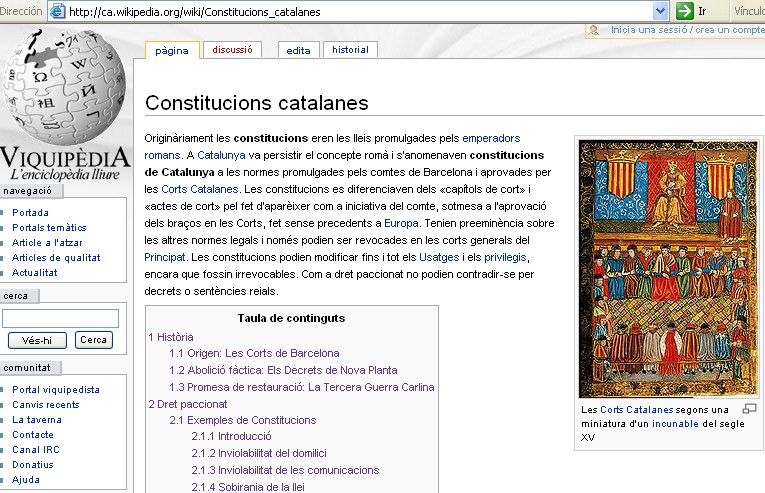Image resolution: width=765 pixels, height=493 pixels.
Task: Click the Viquipèdia globe logo
Action: point(63,86)
